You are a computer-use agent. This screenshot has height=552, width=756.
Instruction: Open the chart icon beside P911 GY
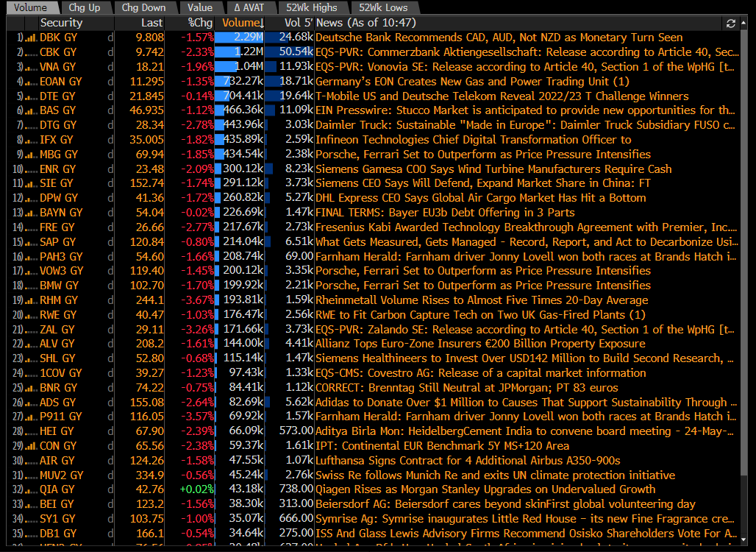click(31, 417)
